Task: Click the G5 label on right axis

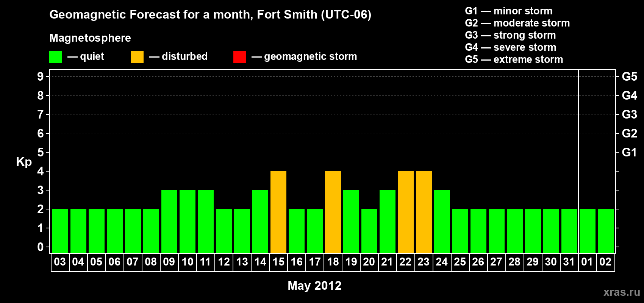Action: [630, 77]
